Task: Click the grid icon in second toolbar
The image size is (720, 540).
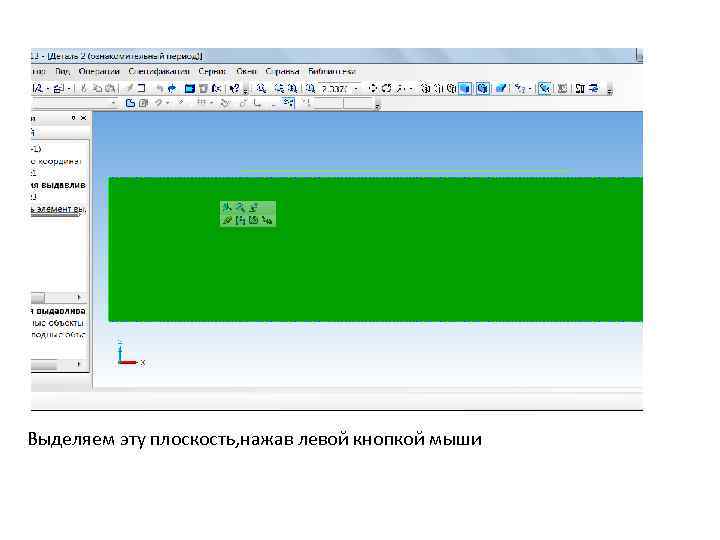Action: tap(201, 103)
